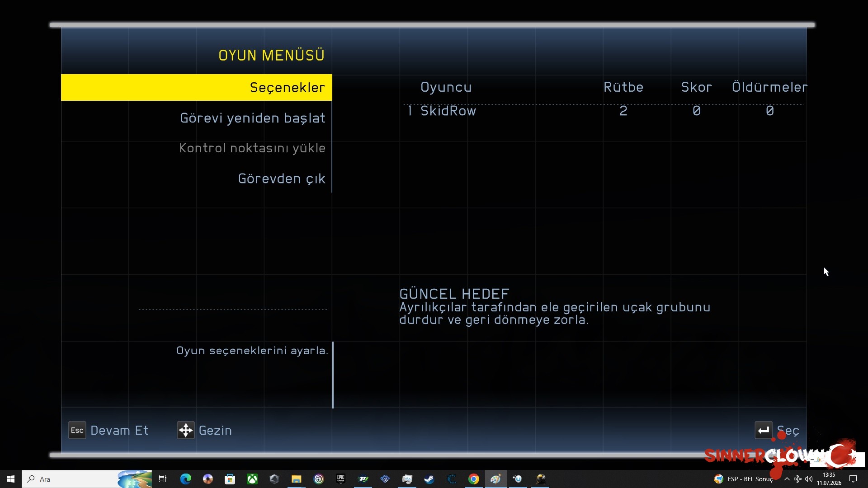Open the monitor-chart app taskbar icon

click(407, 479)
